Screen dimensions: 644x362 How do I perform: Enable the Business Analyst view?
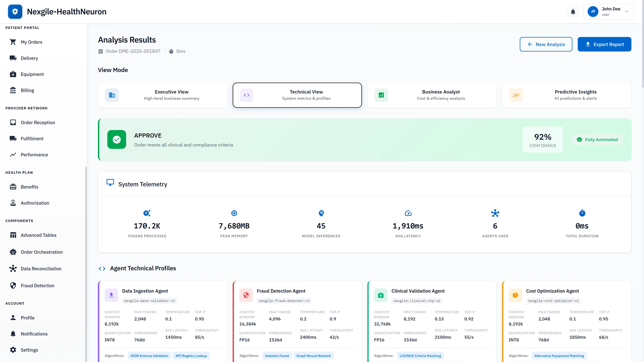(x=432, y=95)
